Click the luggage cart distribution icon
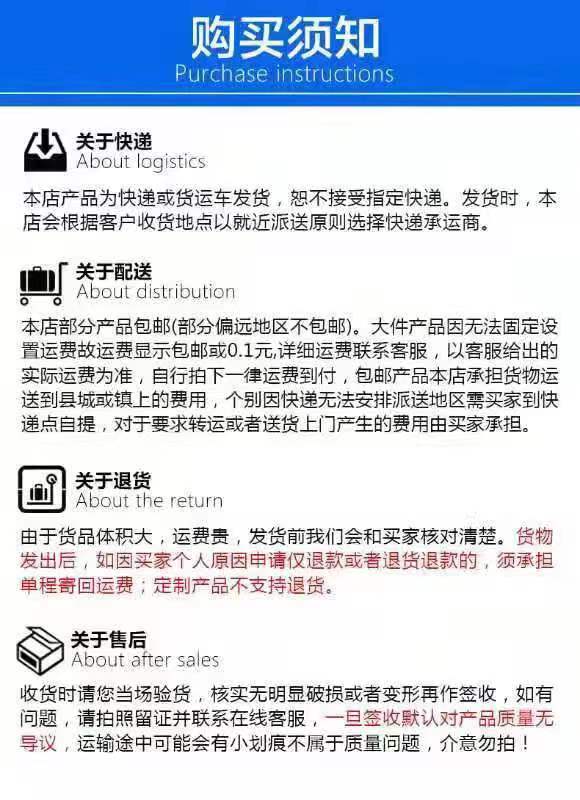The height and width of the screenshot is (800, 580). click(43, 283)
